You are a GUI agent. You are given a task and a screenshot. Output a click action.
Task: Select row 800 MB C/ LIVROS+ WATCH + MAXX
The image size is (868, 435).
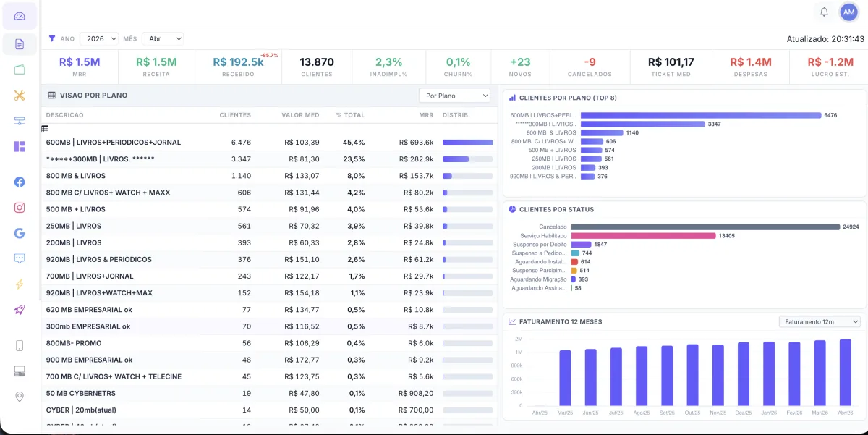point(269,193)
